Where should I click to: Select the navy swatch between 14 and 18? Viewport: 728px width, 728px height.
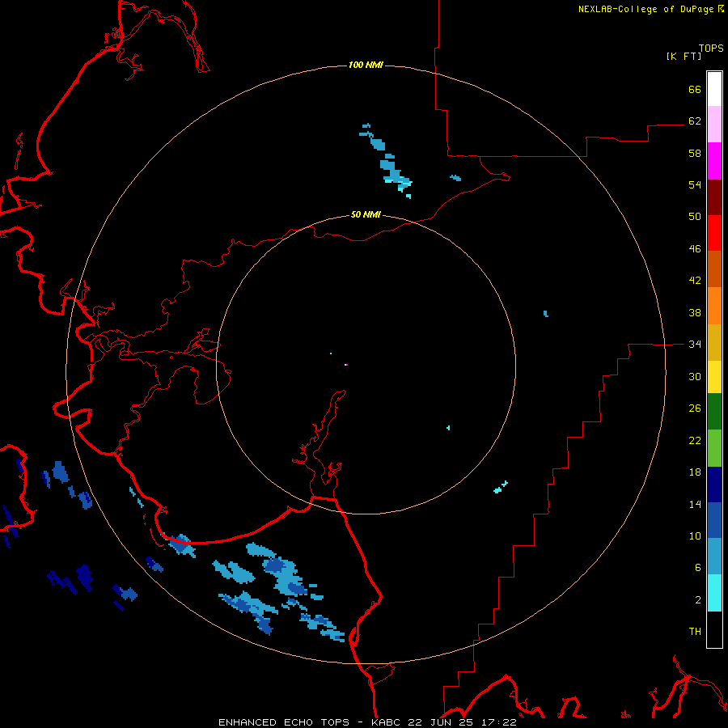(x=714, y=485)
